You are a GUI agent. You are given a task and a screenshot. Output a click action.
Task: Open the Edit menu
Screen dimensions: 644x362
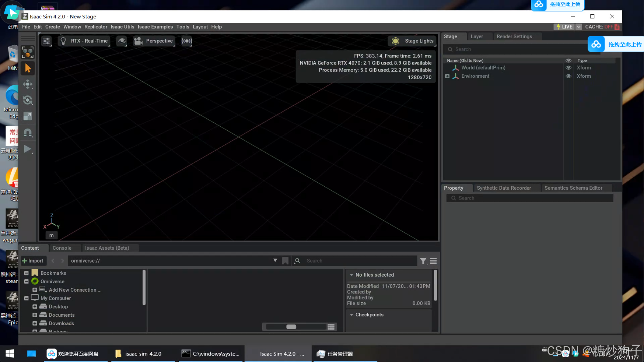pos(38,27)
